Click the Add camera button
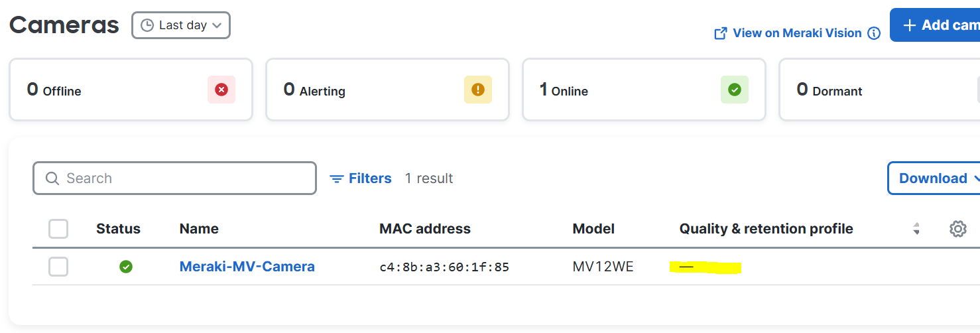 tap(935, 25)
